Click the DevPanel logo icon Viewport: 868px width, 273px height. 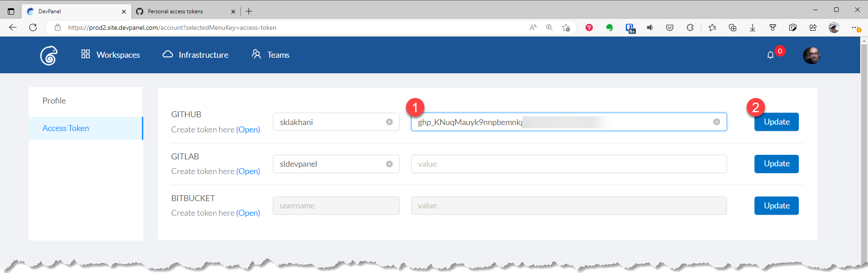click(49, 55)
